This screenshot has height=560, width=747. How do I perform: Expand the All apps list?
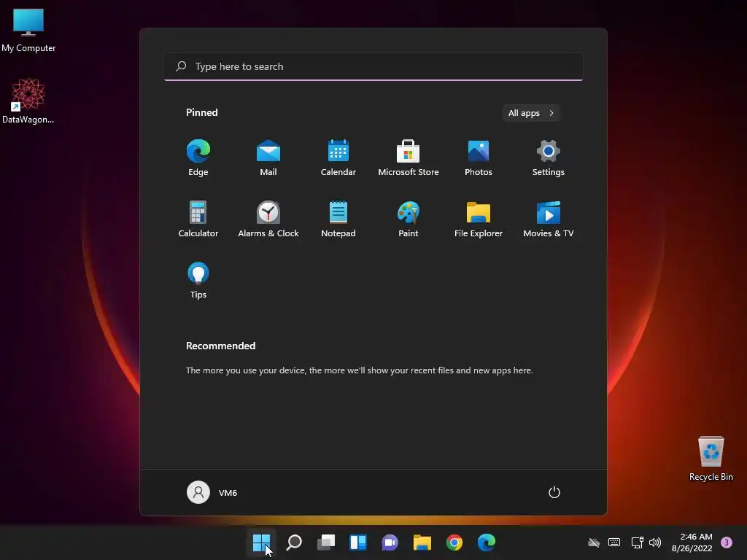click(x=531, y=113)
